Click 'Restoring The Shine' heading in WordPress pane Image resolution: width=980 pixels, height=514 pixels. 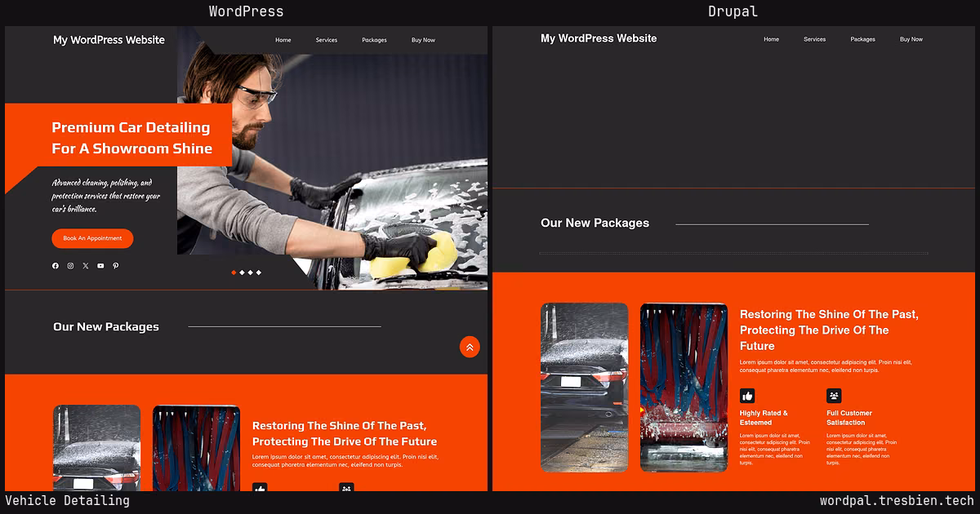coord(345,433)
